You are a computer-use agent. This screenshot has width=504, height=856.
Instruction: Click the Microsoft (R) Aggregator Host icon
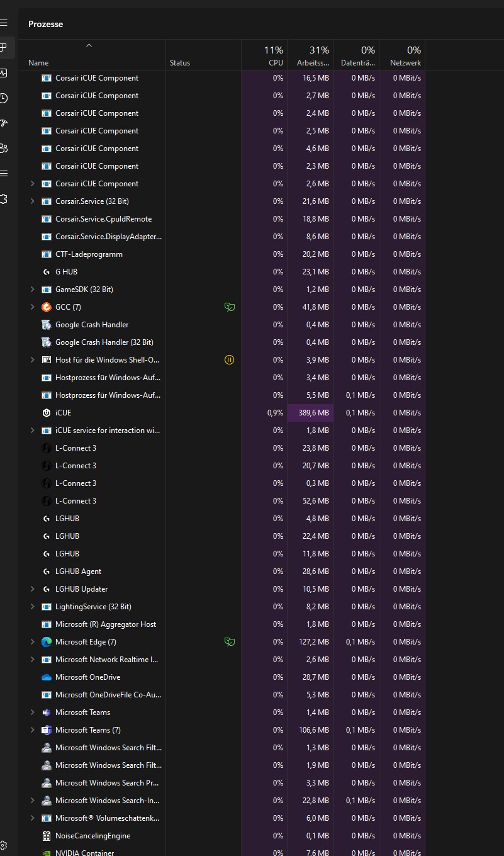(x=46, y=624)
